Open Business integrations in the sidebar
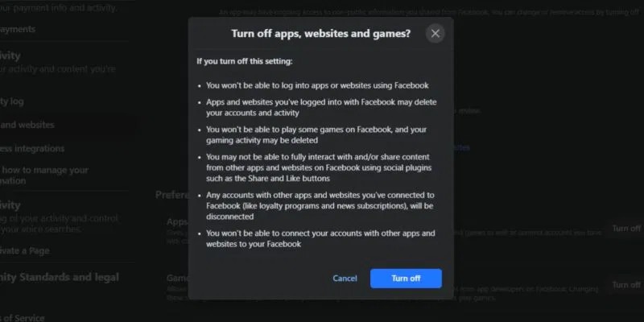 pyautogui.click(x=32, y=148)
